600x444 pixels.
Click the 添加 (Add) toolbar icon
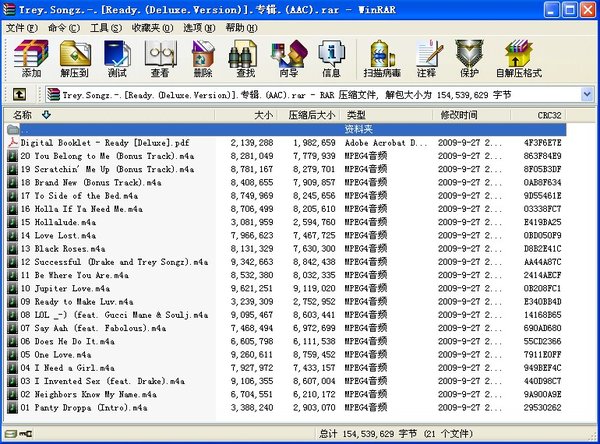point(31,59)
